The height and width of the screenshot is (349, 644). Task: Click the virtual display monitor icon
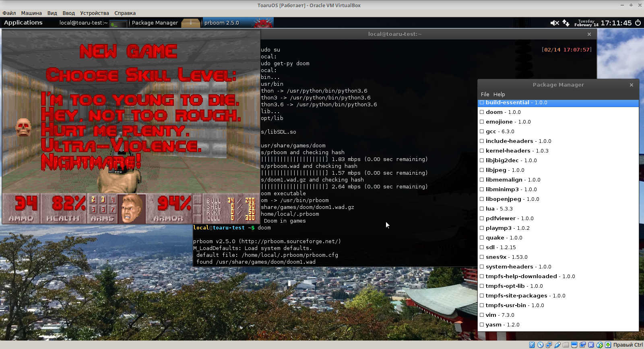(x=574, y=345)
